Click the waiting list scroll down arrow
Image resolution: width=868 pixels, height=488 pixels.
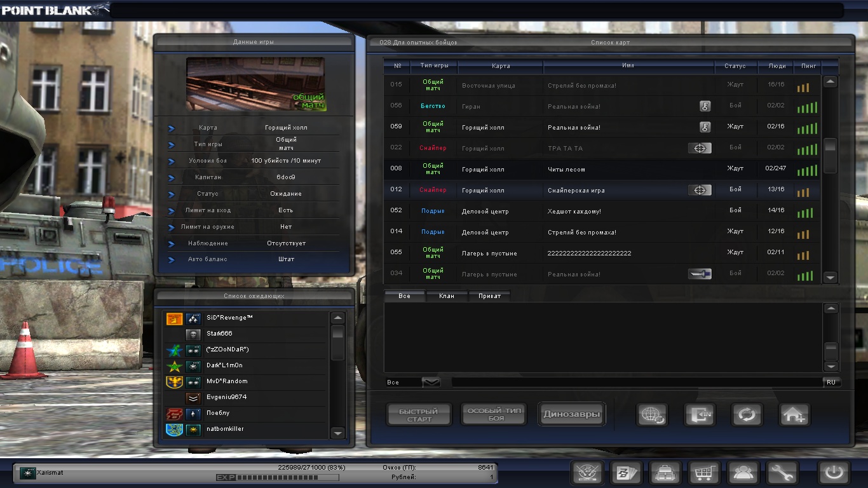tap(338, 433)
